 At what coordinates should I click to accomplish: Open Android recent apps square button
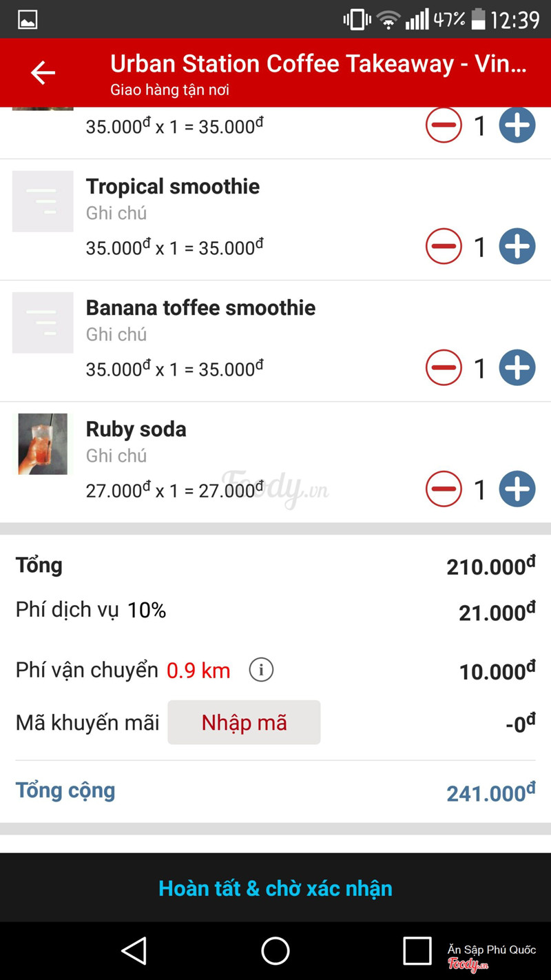(417, 951)
